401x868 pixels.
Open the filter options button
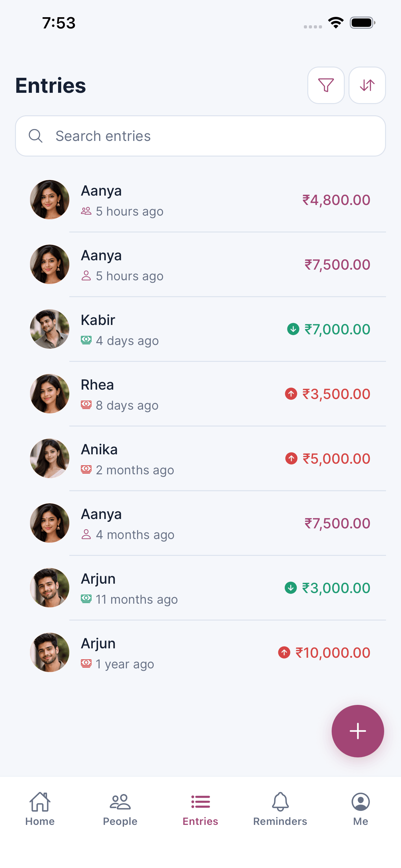(x=326, y=85)
